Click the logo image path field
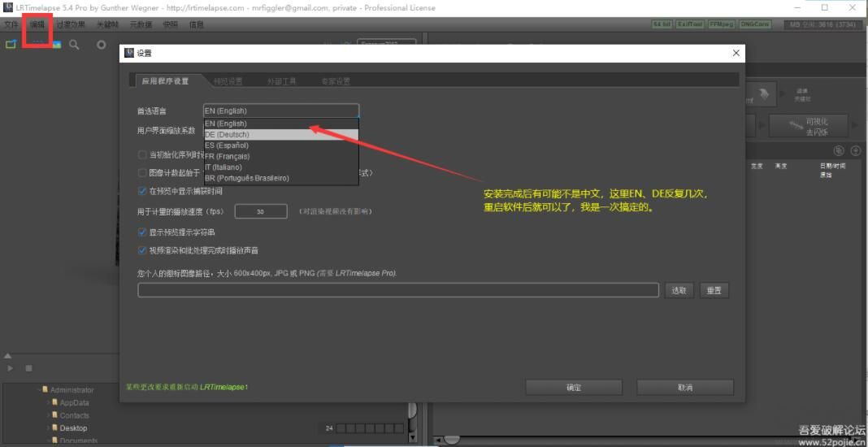Viewport: 868px width, 447px height. coord(398,290)
